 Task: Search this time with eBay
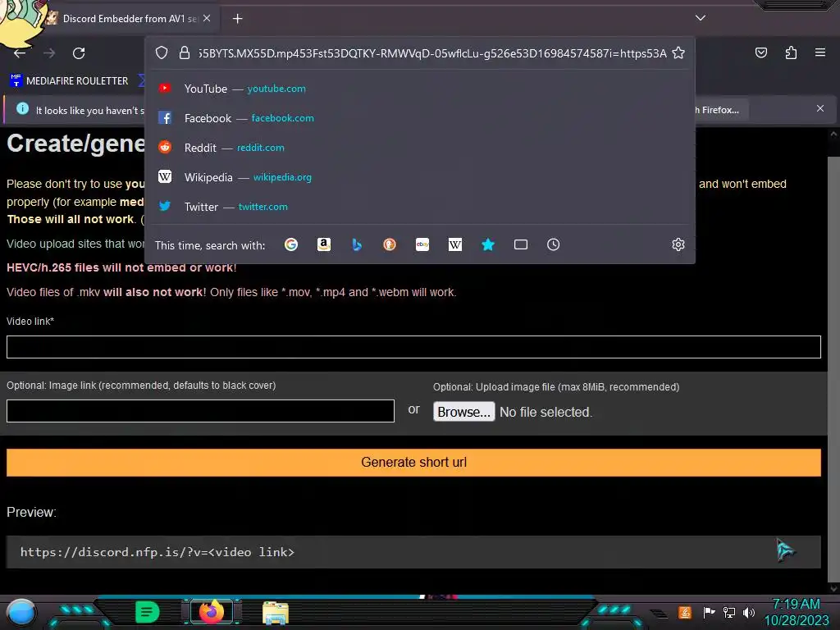[422, 244]
